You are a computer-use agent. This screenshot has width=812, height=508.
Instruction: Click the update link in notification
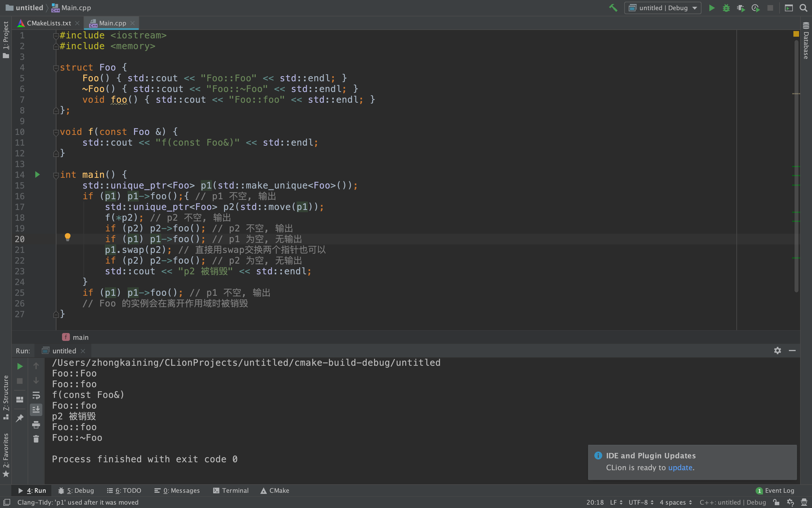(x=680, y=467)
